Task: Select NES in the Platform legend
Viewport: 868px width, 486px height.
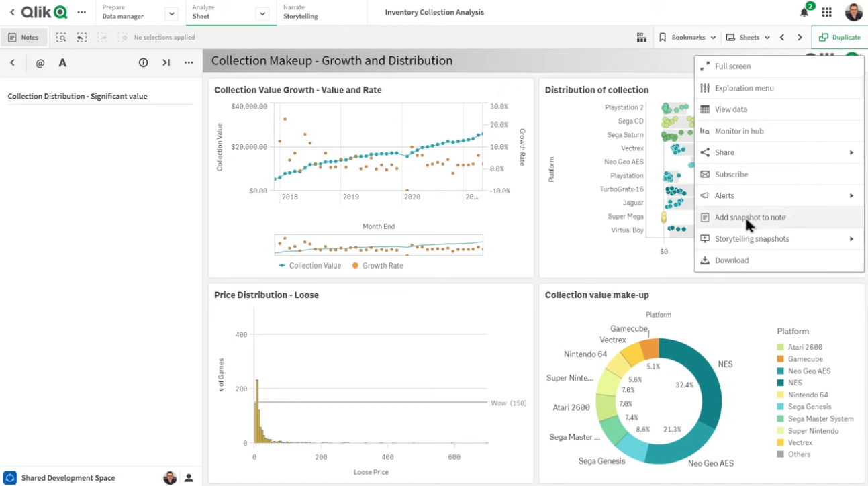Action: click(789, 383)
